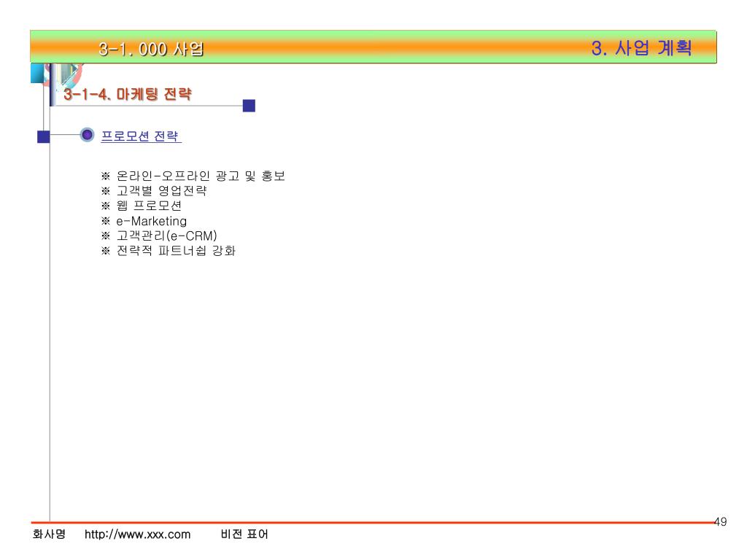This screenshot has height=560, width=747.
Task: Click the page number 49
Action: (720, 522)
